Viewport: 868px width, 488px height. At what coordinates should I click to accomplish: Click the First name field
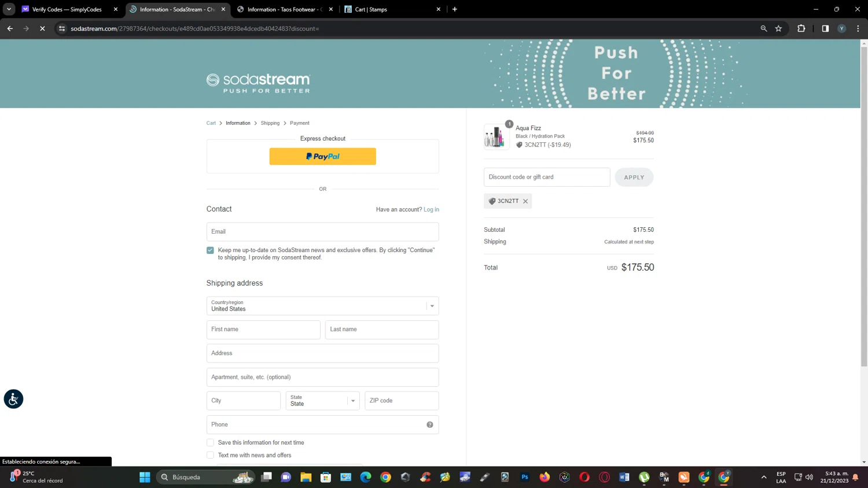(x=263, y=330)
